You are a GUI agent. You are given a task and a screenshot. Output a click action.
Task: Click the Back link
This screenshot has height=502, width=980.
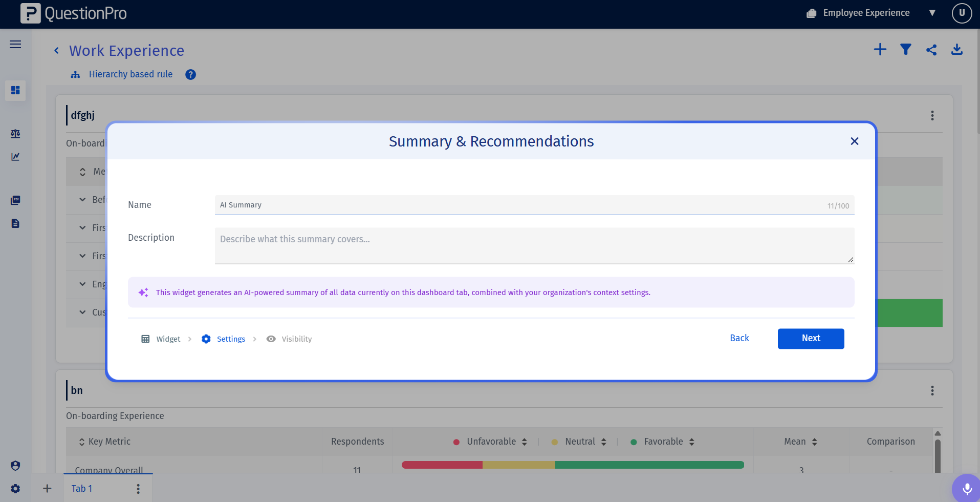pyautogui.click(x=739, y=338)
